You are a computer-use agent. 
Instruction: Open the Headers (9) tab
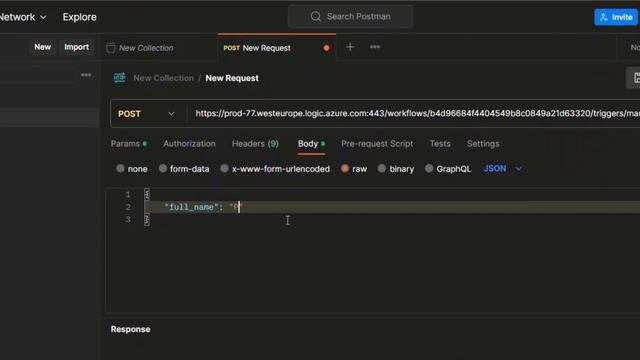pos(255,144)
